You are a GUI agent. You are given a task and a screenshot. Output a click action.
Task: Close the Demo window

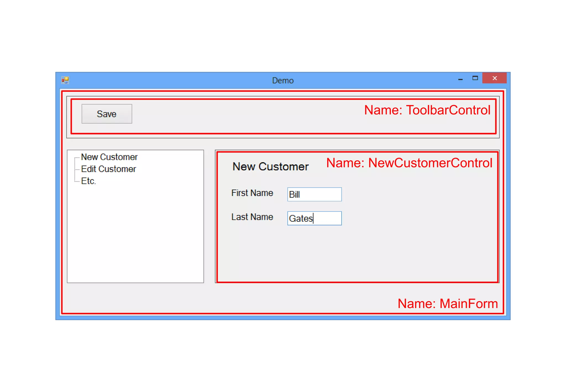tap(494, 78)
